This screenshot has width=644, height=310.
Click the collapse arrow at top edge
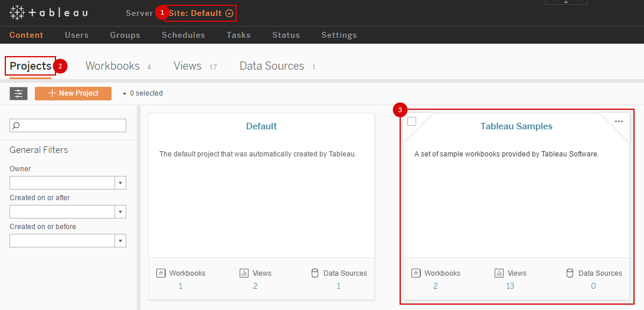tap(566, 2)
